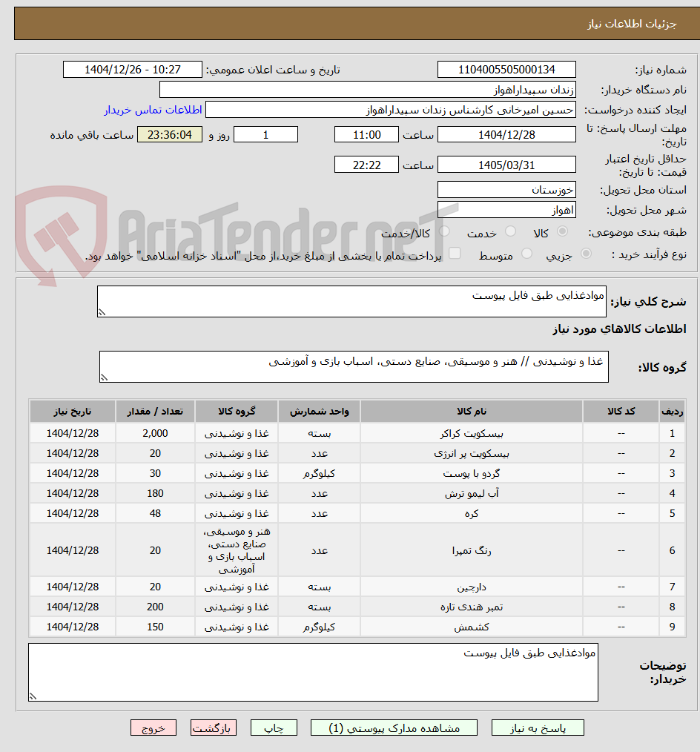Click item name بیسکویت کراکر
The height and width of the screenshot is (752, 700).
point(472,434)
